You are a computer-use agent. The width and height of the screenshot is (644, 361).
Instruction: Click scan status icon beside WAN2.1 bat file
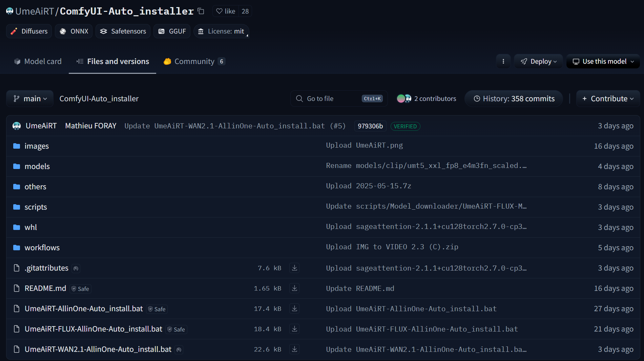click(x=179, y=349)
